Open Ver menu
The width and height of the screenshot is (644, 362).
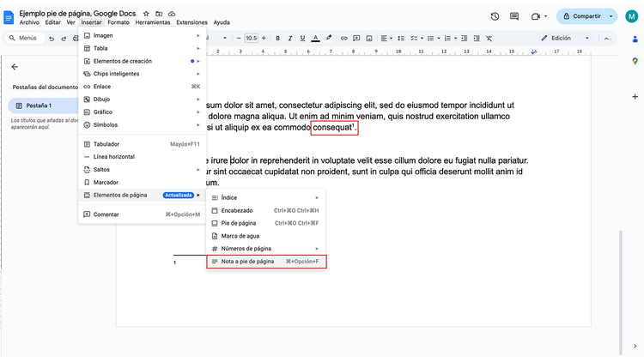[x=70, y=22]
